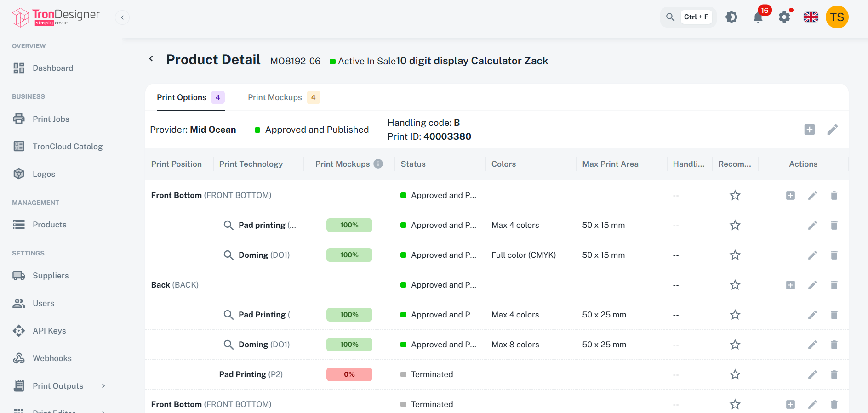The image size is (868, 413).
Task: Edit the Back position row
Action: (x=812, y=285)
